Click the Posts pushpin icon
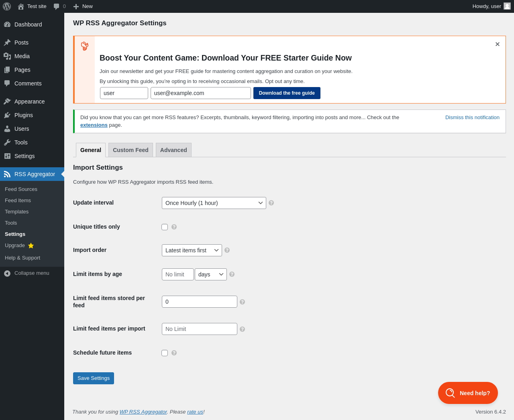 tap(7, 43)
